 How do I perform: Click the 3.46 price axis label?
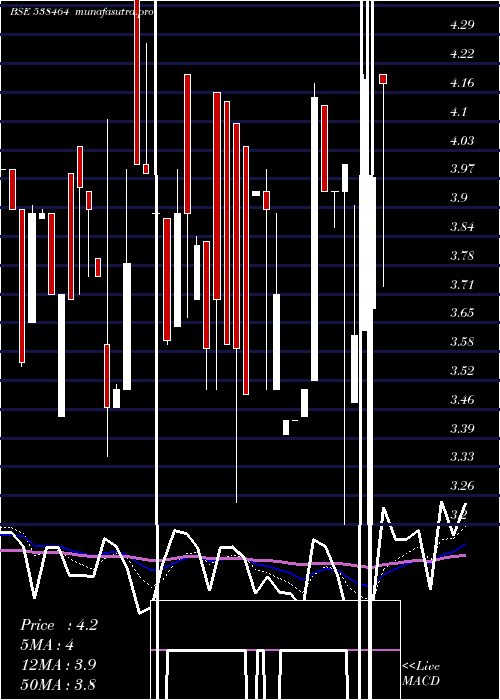pos(462,400)
